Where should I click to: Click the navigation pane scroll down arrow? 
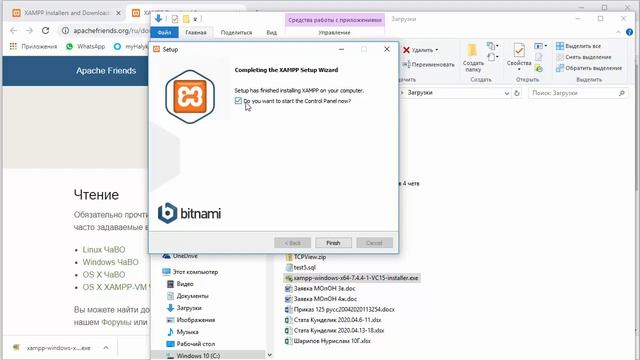269,355
